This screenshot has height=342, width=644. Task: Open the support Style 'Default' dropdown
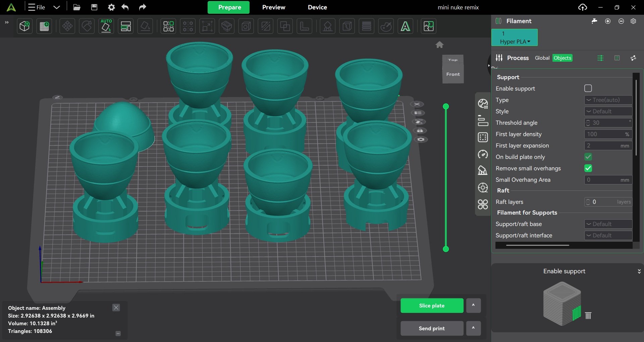pyautogui.click(x=608, y=111)
